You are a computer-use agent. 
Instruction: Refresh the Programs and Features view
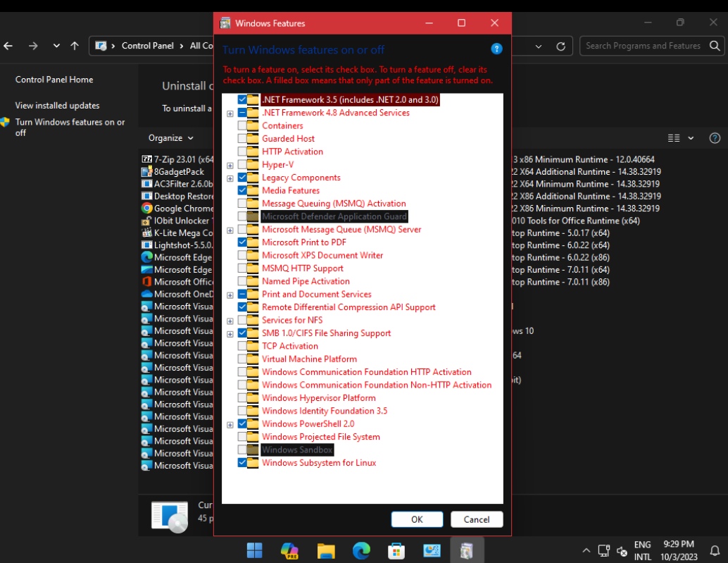click(561, 46)
